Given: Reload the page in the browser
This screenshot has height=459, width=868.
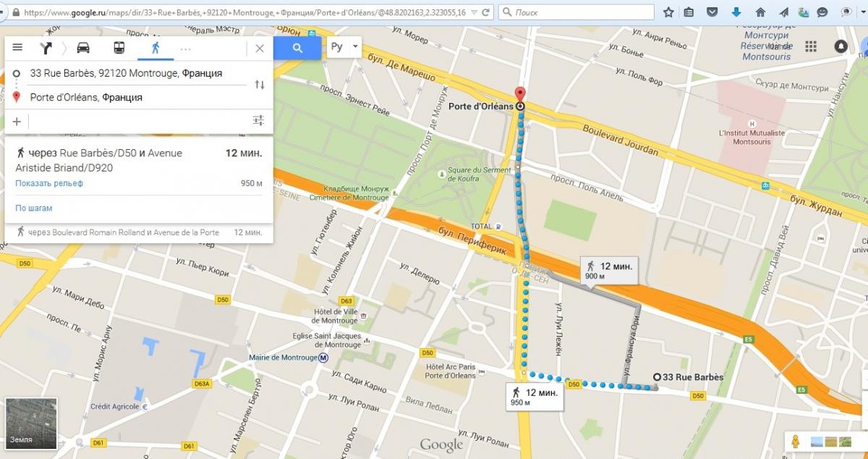Looking at the screenshot, I should 487,12.
